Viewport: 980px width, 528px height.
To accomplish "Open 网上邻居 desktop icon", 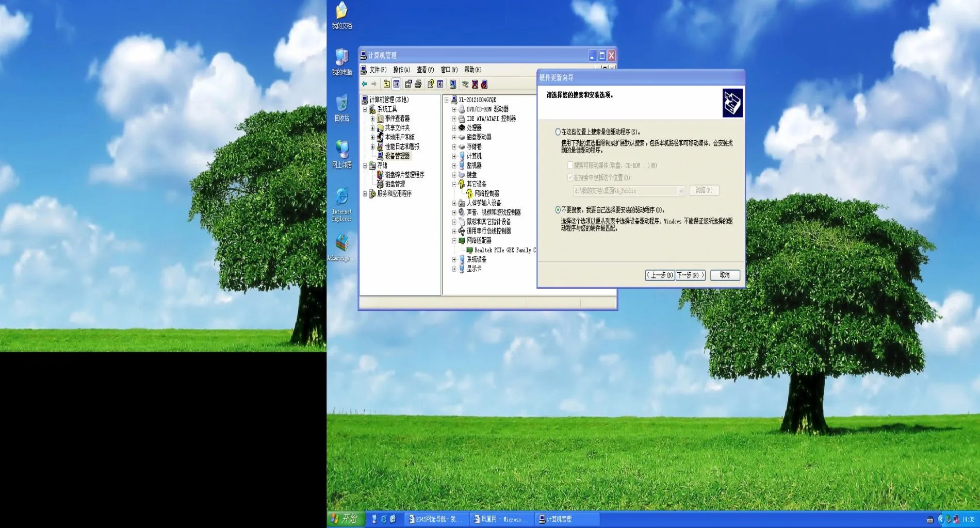I will (x=342, y=155).
